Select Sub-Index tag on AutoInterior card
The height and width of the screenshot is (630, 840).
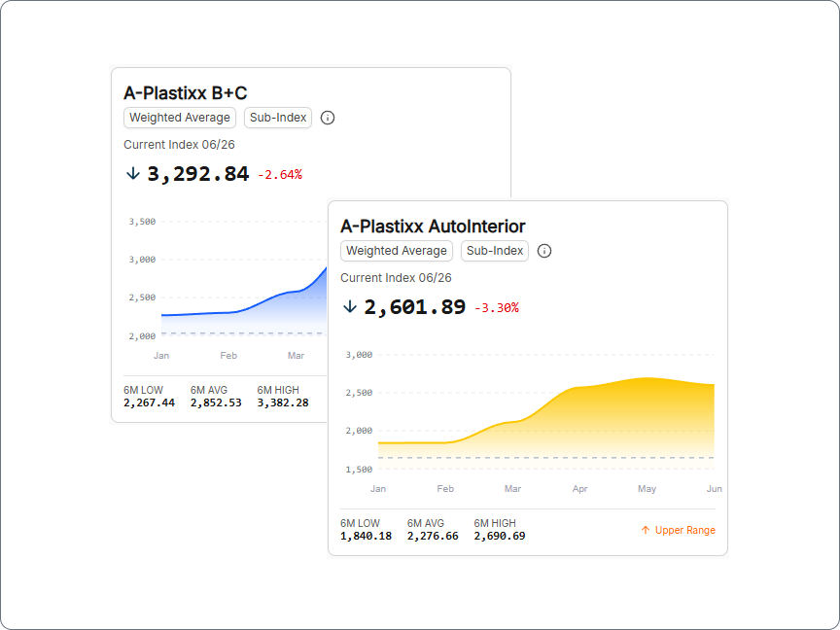pos(495,251)
